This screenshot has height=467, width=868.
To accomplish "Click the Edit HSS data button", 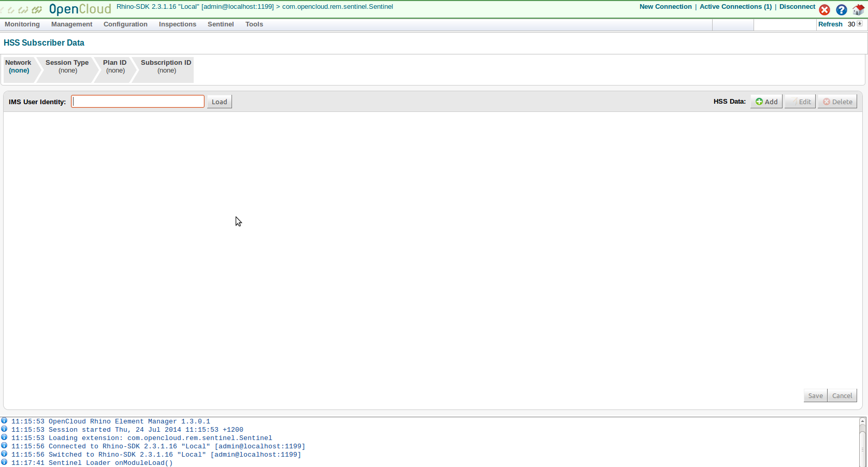I will (x=800, y=102).
